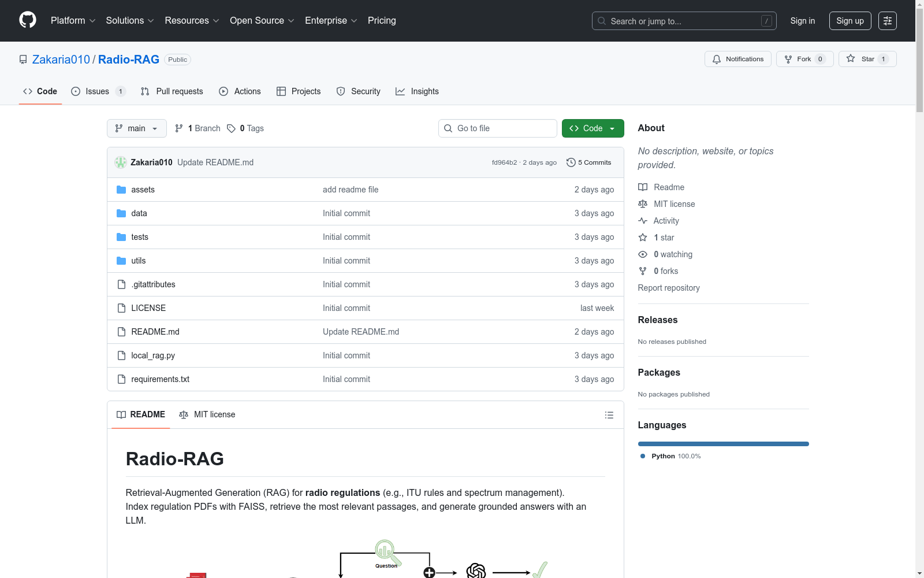Click "last week" in the LICENSE row
Image resolution: width=924 pixels, height=578 pixels.
point(597,308)
